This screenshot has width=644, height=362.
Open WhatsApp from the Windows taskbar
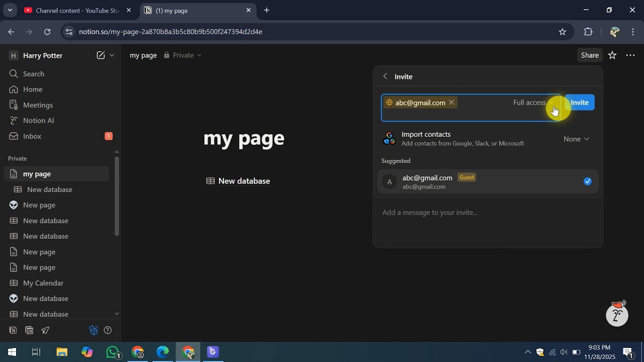pyautogui.click(x=113, y=352)
